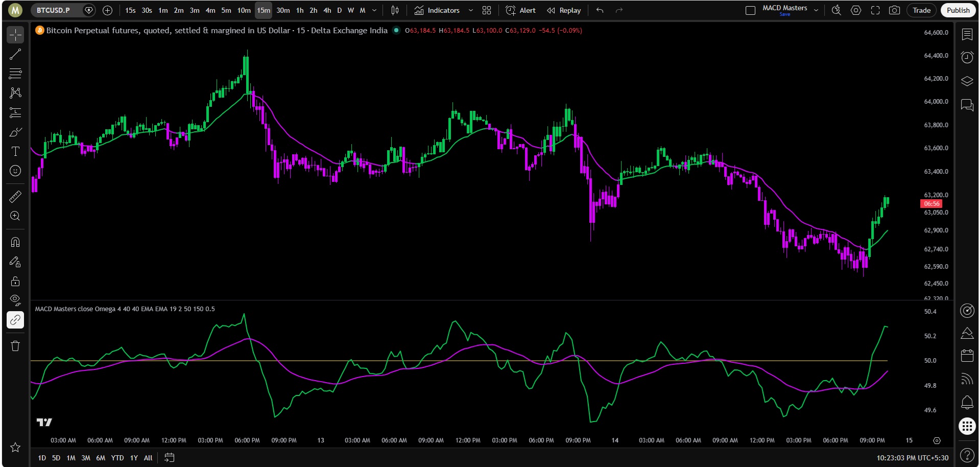
Task: Select the text annotation tool
Action: point(15,151)
